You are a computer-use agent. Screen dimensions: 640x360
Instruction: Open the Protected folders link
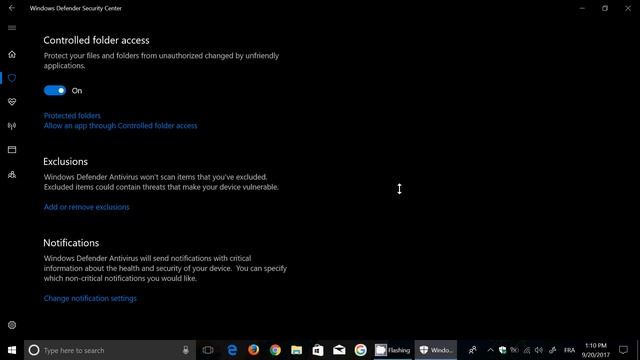pyautogui.click(x=72, y=116)
